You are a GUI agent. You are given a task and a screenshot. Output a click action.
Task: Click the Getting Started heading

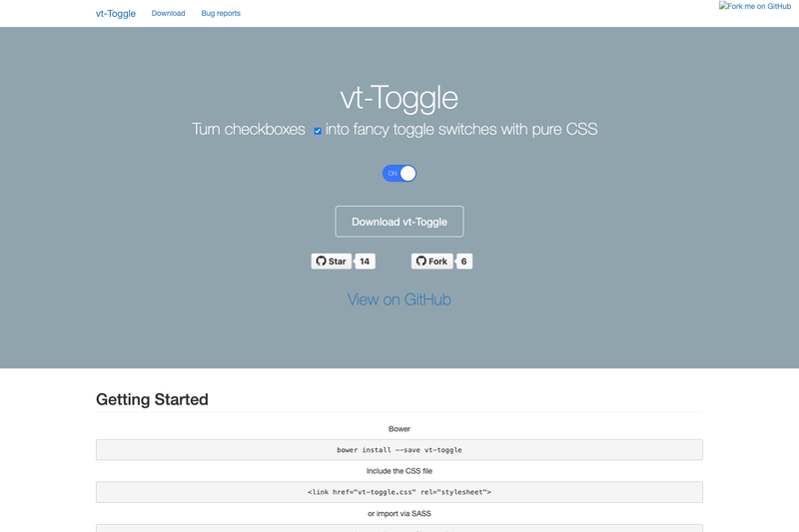(152, 399)
